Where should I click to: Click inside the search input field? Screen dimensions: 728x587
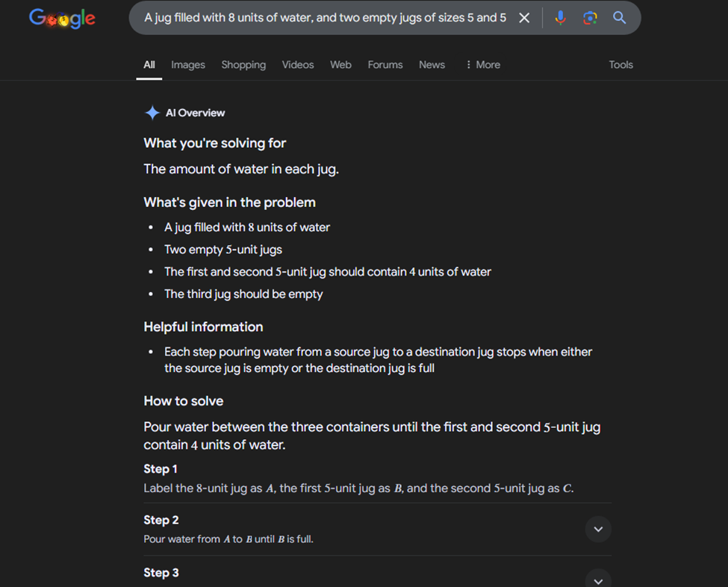pyautogui.click(x=321, y=17)
